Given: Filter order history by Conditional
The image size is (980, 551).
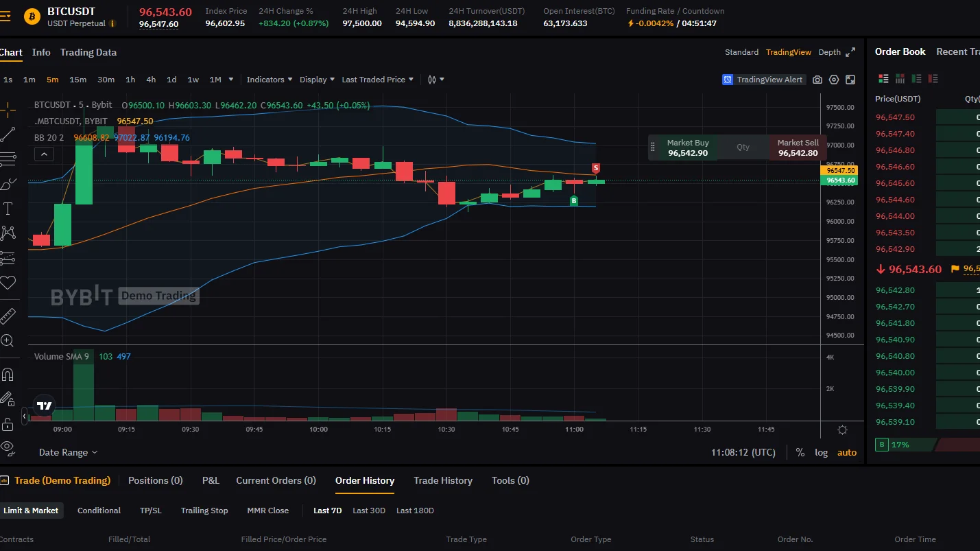Looking at the screenshot, I should (99, 511).
